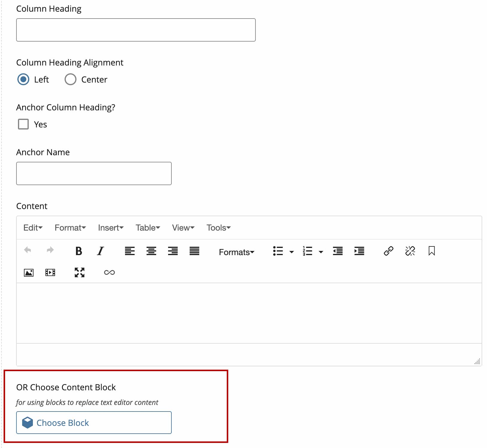Viewport: 487px width, 448px height.
Task: Select Center column heading alignment
Action: click(x=71, y=80)
